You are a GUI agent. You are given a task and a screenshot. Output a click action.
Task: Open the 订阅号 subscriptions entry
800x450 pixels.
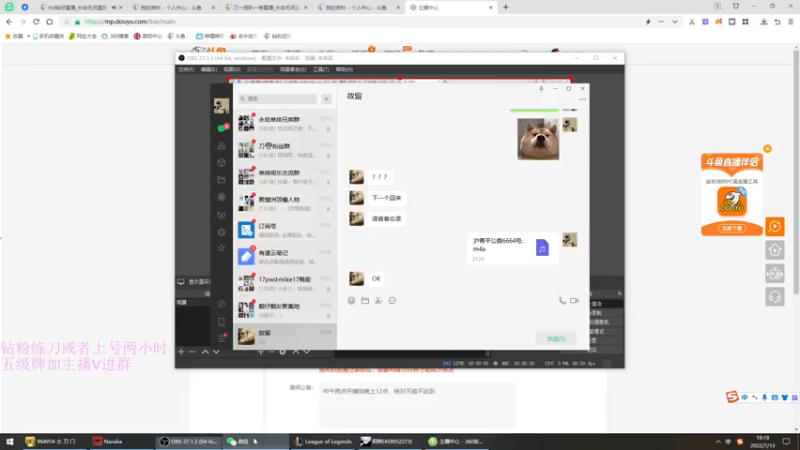[x=285, y=230]
